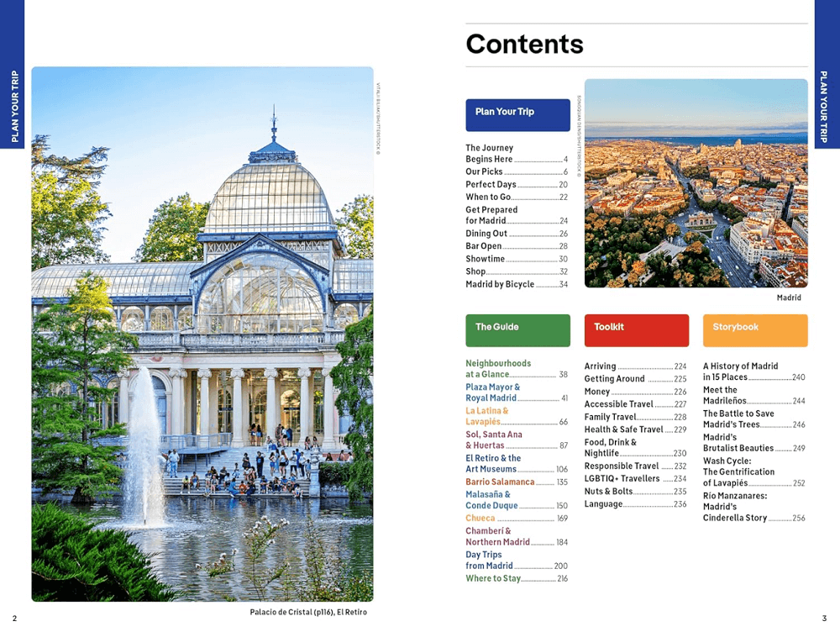840x632 pixels.
Task: Go to Getting Around in Toolkit
Action: click(x=635, y=379)
